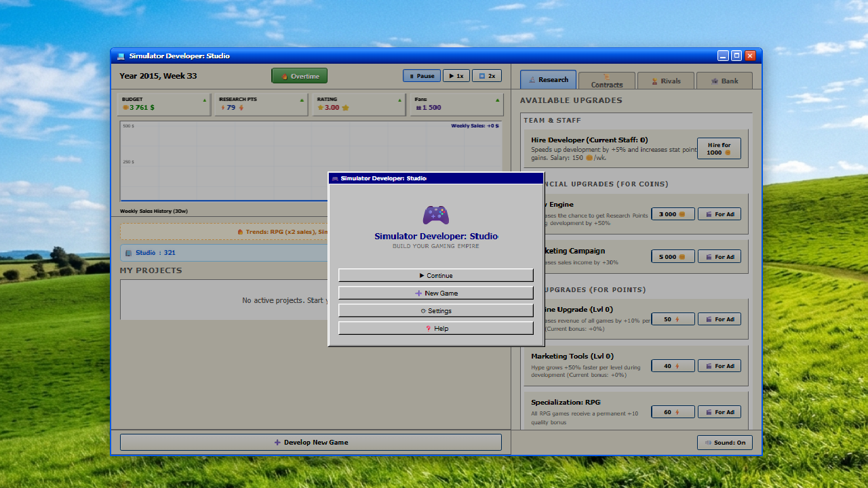This screenshot has width=868, height=488.
Task: Click the BUILD YOUR GAMING EMPIRE subtitle
Action: point(436,246)
